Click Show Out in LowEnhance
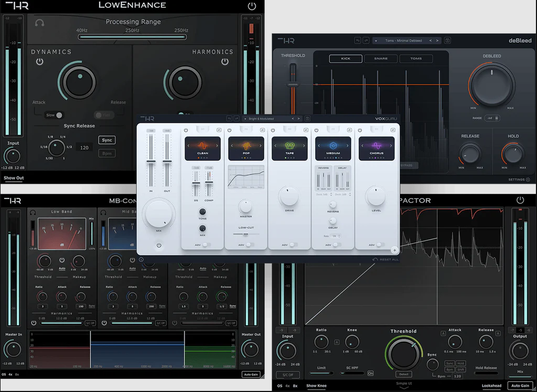The height and width of the screenshot is (392, 537). pyautogui.click(x=14, y=178)
